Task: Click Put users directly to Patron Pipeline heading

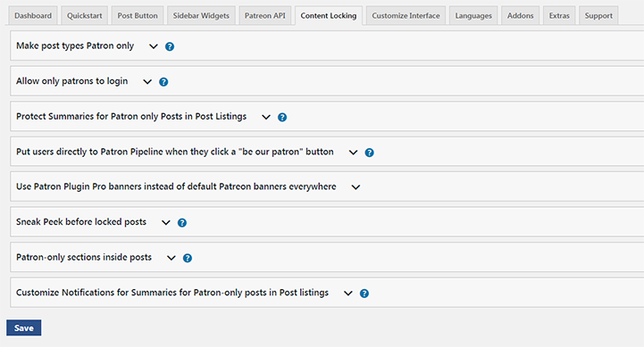Action: (175, 152)
